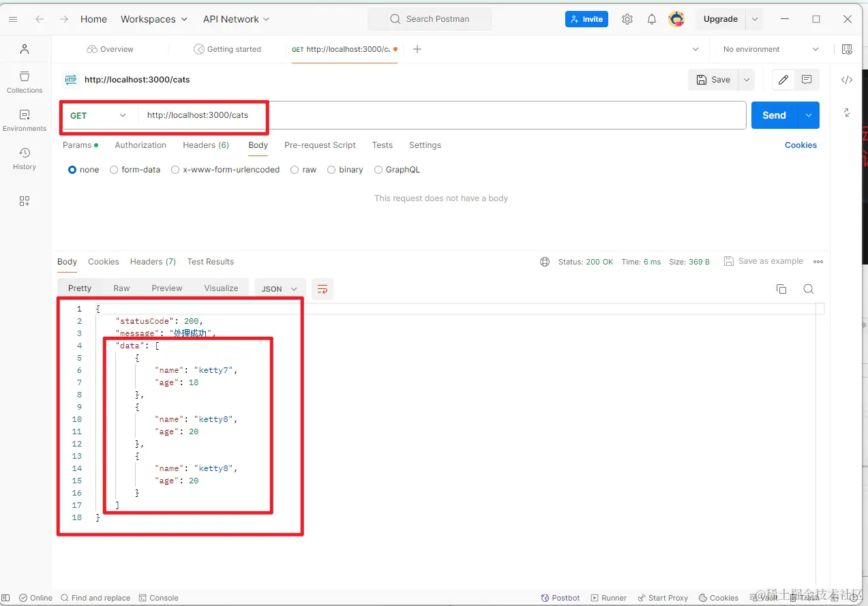Switch response view to Visualize
Image resolution: width=868 pixels, height=606 pixels.
coord(222,288)
